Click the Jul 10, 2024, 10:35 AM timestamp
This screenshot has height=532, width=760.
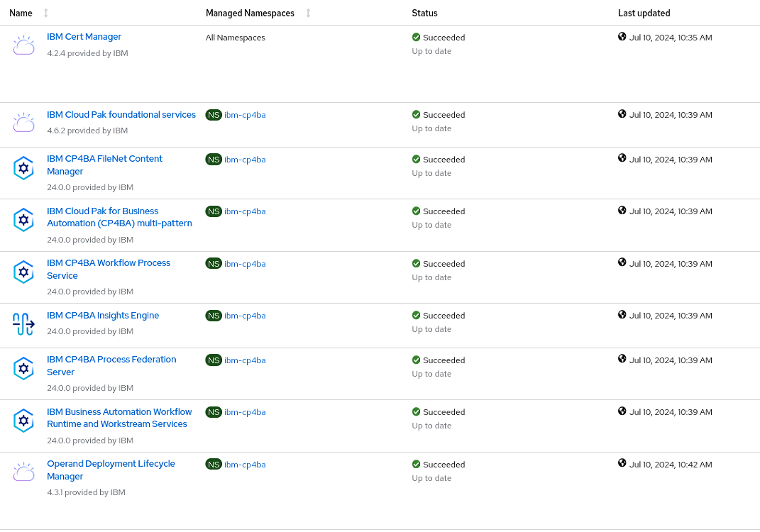point(671,38)
